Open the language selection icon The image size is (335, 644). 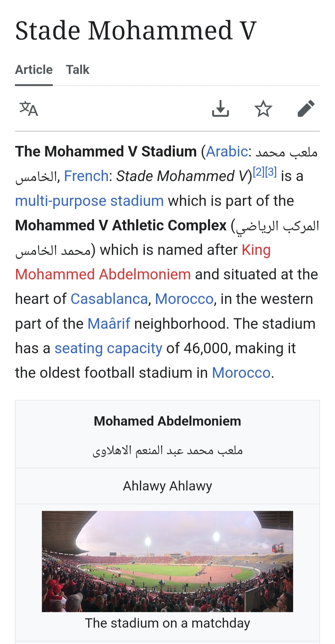tap(29, 109)
